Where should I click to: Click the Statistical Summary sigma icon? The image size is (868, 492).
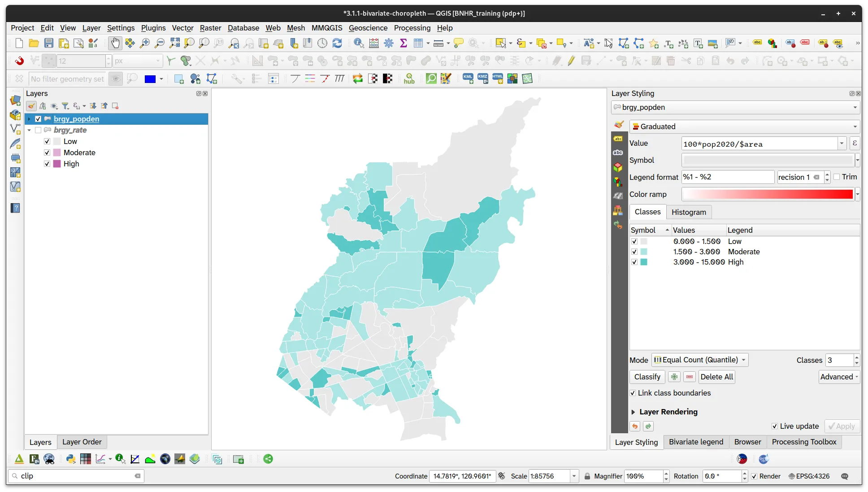pyautogui.click(x=404, y=43)
